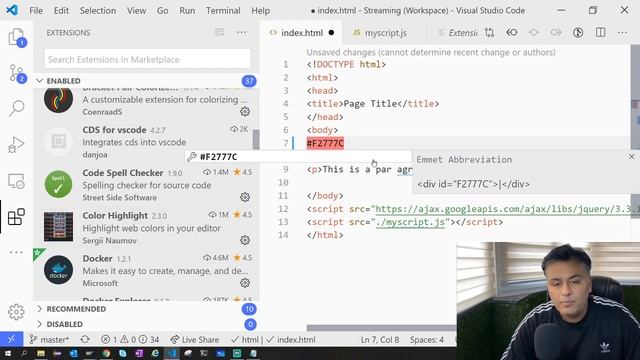Viewport: 640px width, 360px height.
Task: Open errors and warnings status indicator
Action: coord(130,339)
